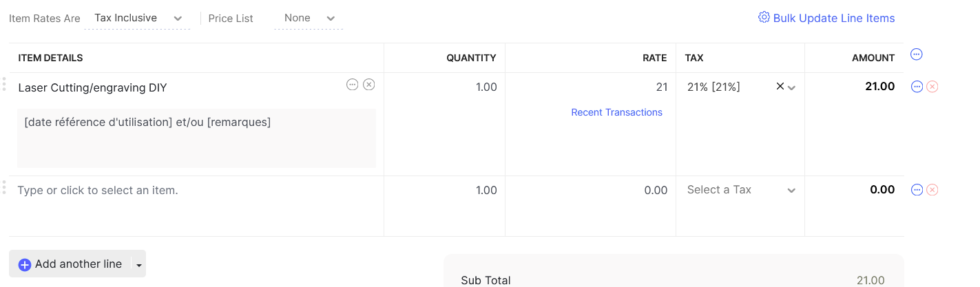Remove the empty second line item row

(932, 190)
